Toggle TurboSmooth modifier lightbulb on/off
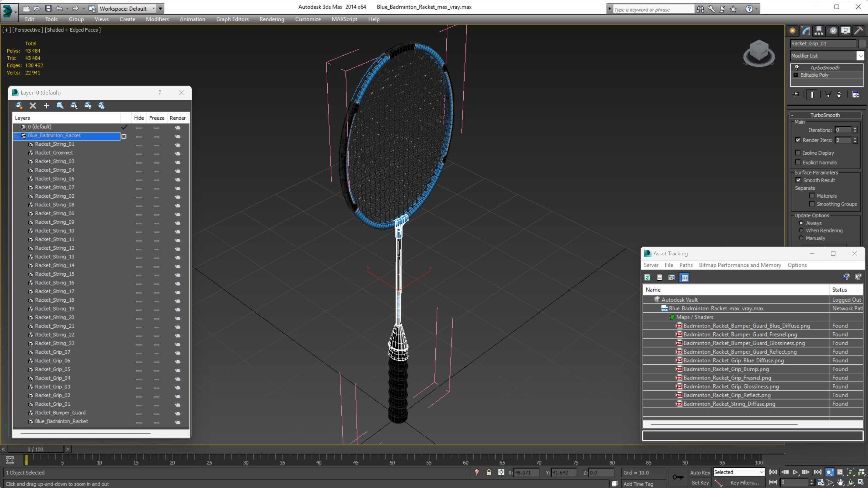 (797, 67)
